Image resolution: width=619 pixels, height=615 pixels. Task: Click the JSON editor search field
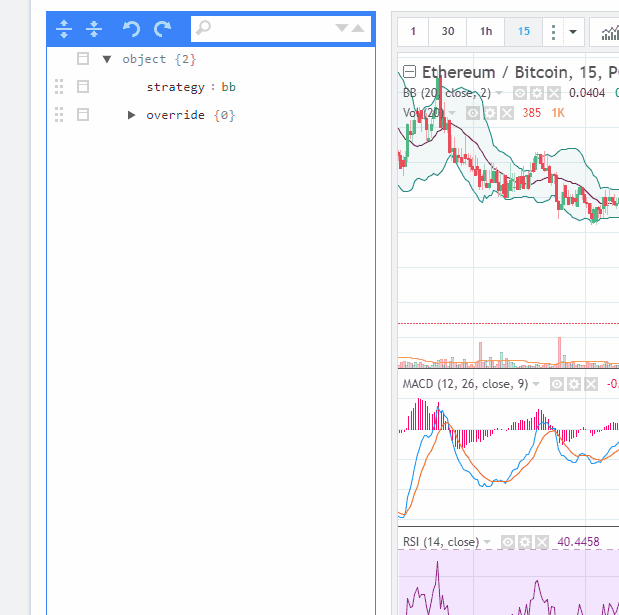pyautogui.click(x=270, y=29)
